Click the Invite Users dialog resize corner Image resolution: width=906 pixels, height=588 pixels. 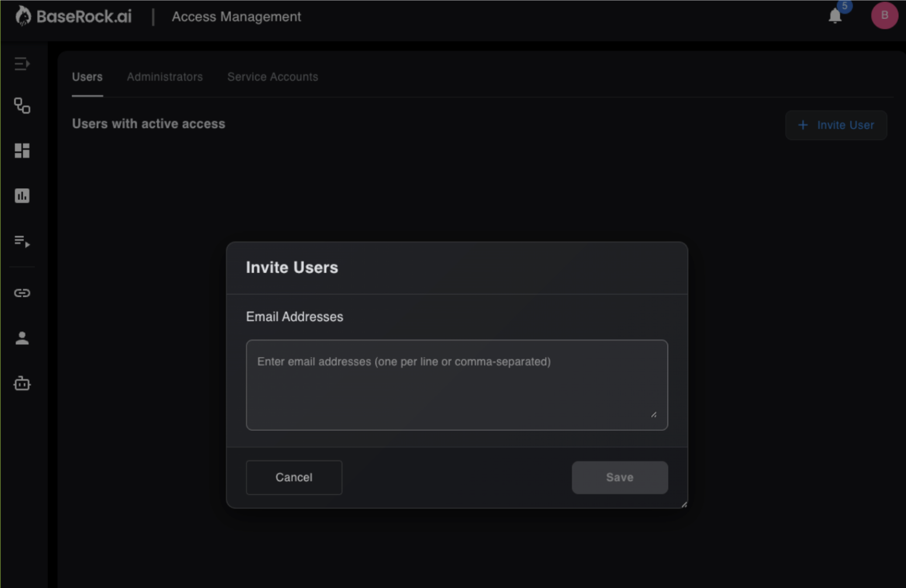684,504
